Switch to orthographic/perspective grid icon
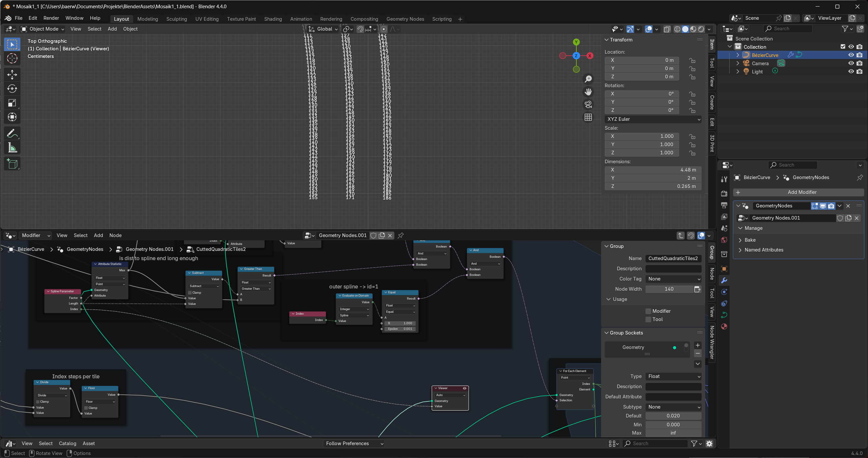 click(588, 117)
